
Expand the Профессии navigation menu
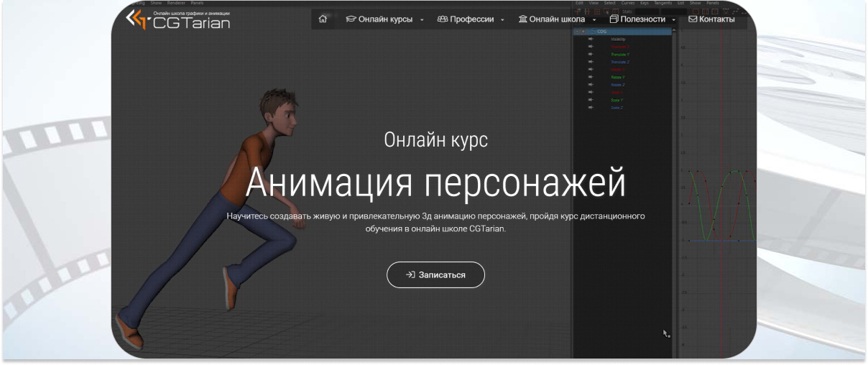click(471, 19)
